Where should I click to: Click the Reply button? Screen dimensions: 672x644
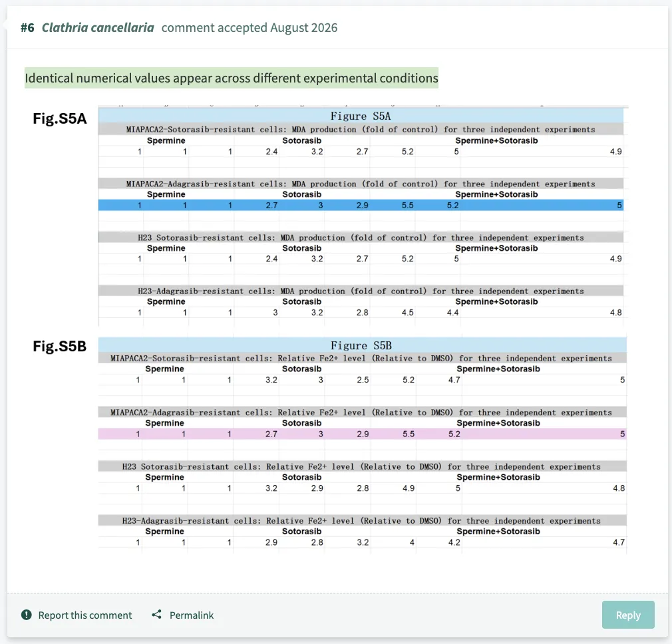click(628, 615)
